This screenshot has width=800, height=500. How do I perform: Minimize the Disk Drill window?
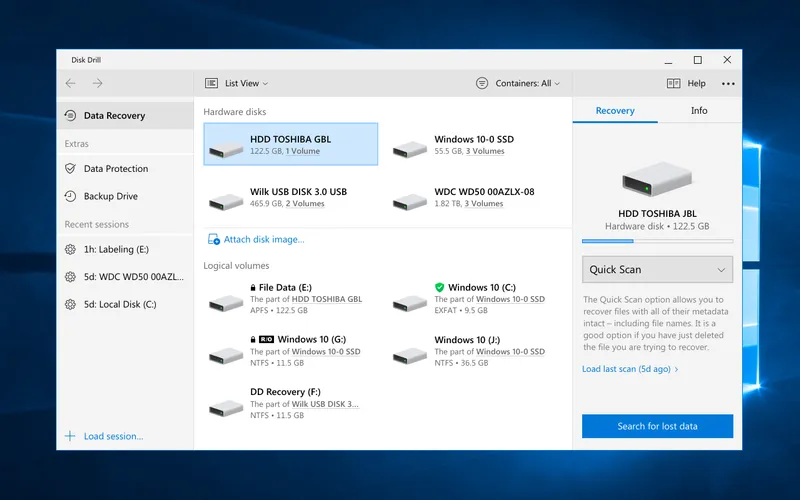click(668, 62)
